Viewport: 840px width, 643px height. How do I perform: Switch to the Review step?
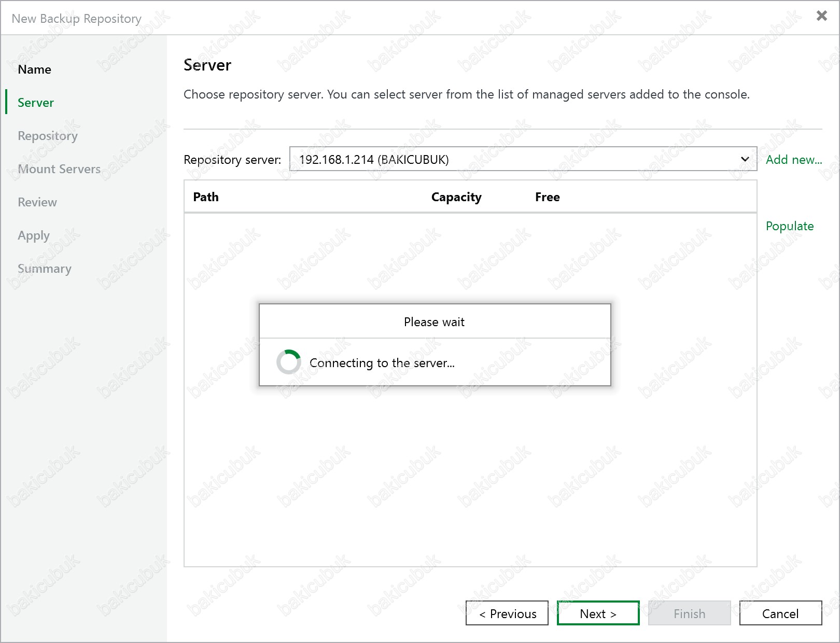point(37,202)
